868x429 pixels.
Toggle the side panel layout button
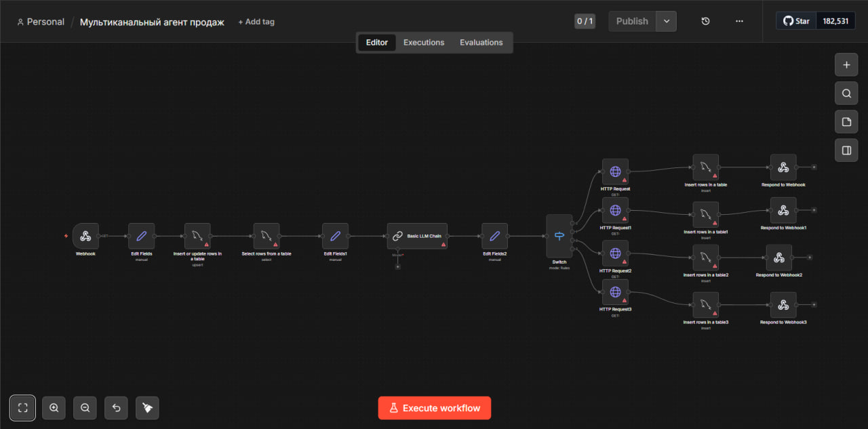tap(846, 150)
